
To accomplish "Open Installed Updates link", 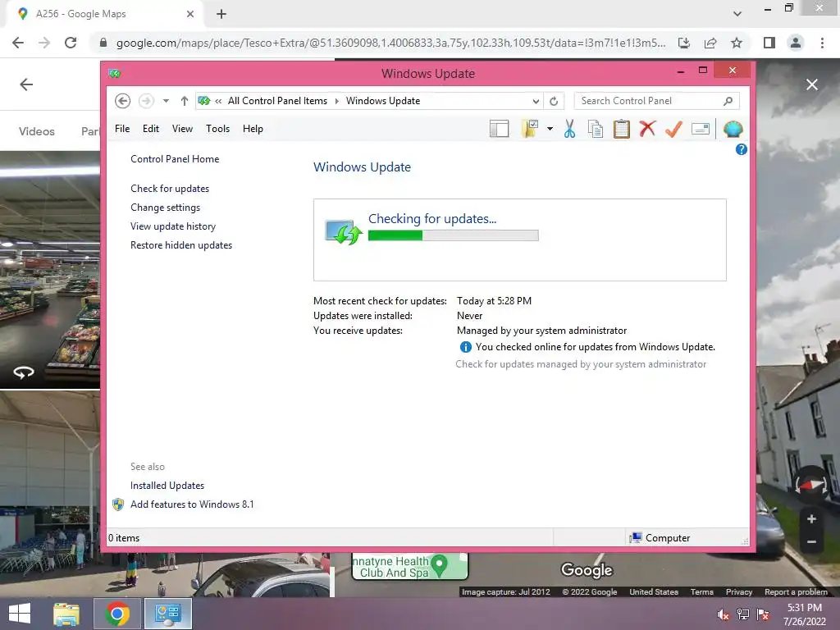I will [167, 486].
